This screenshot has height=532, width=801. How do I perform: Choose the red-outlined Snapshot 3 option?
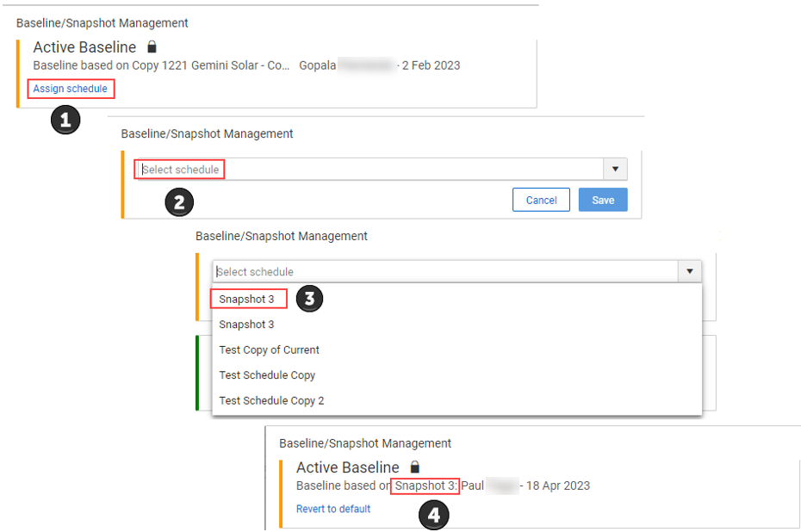248,299
